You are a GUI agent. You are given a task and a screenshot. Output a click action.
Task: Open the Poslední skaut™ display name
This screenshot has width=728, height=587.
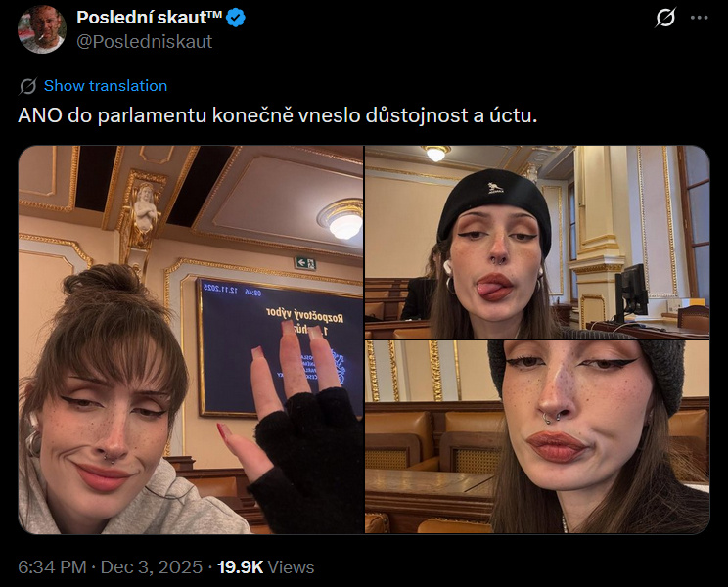tap(150, 18)
